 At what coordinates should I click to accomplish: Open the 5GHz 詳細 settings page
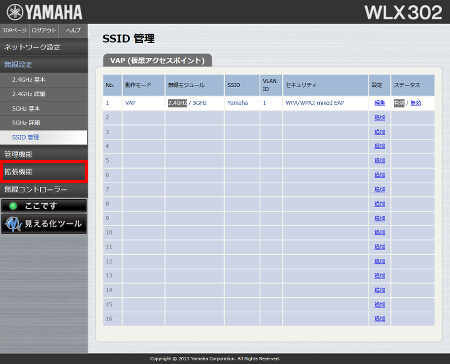pos(44,123)
